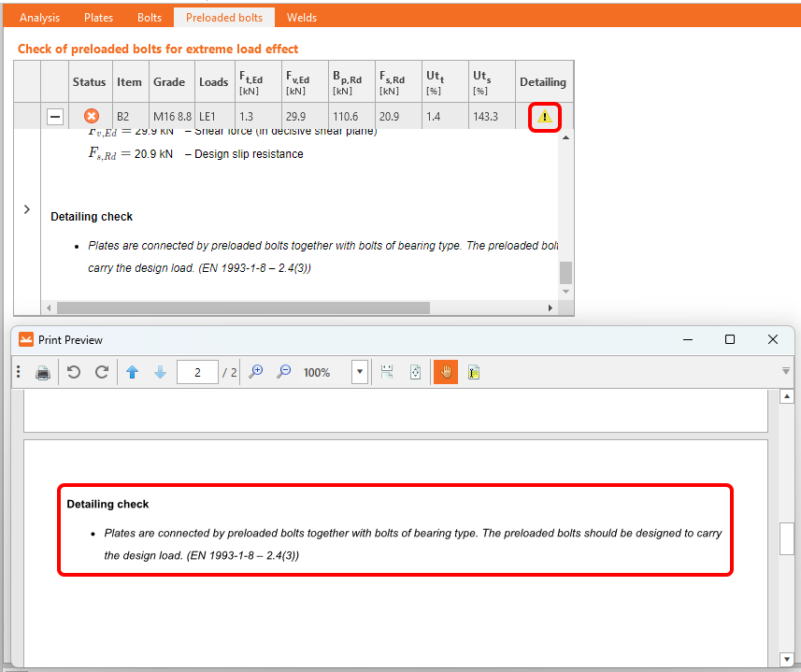The width and height of the screenshot is (801, 672).
Task: Click the redo arrow in preview toolbar
Action: tap(102, 372)
